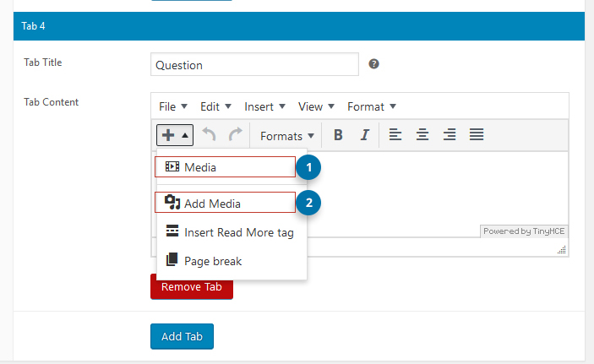Click into the Tab Title field
This screenshot has height=364, width=594.
[x=254, y=65]
